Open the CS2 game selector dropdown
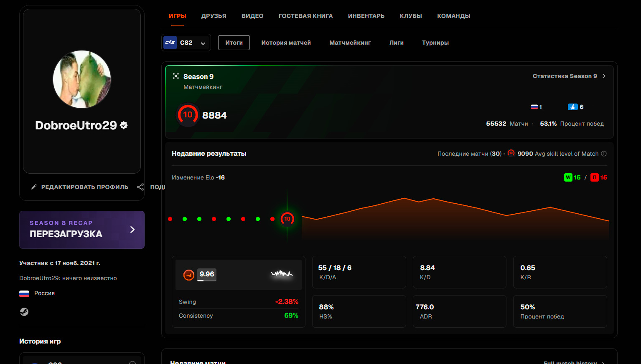Viewport: 641px width, 364px height. point(186,43)
